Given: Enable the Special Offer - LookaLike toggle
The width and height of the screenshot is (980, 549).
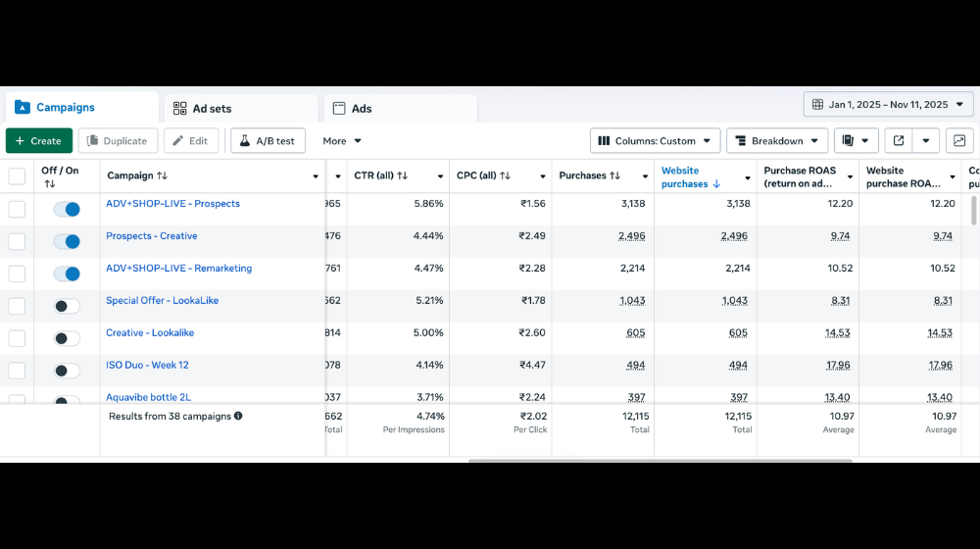Looking at the screenshot, I should click(x=67, y=306).
